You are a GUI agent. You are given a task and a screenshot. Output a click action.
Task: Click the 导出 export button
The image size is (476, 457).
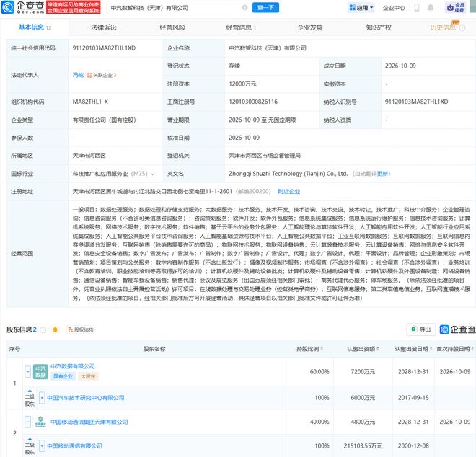421,329
